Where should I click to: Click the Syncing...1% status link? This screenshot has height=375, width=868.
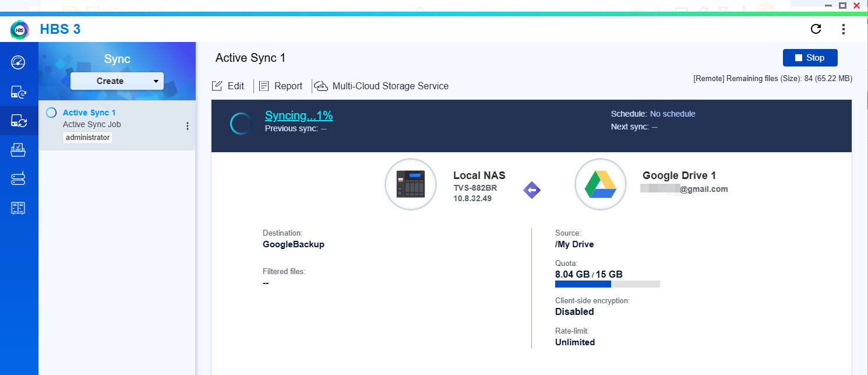pos(299,115)
